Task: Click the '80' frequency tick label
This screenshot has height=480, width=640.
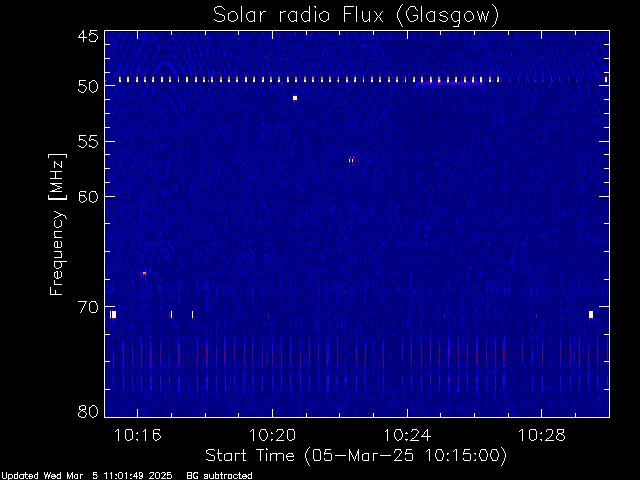Action: [88, 411]
